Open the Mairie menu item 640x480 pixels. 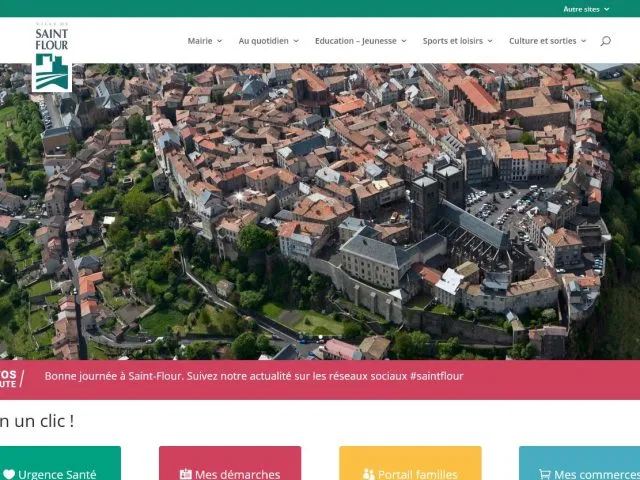pos(200,41)
